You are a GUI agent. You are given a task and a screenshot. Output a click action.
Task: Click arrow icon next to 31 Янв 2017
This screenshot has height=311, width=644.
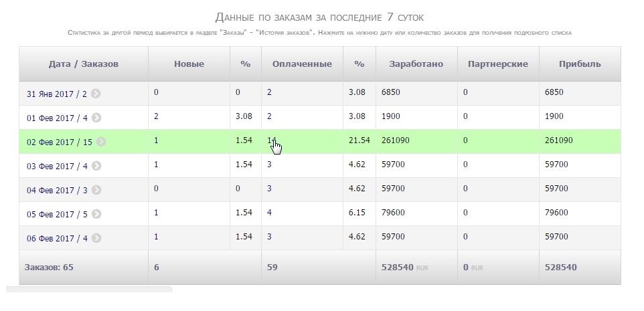pyautogui.click(x=96, y=94)
